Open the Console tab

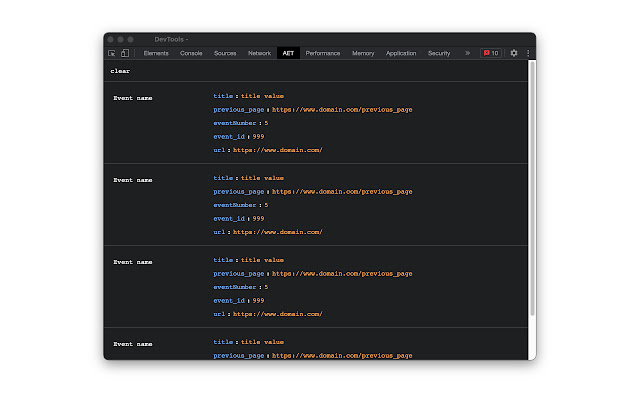click(191, 53)
